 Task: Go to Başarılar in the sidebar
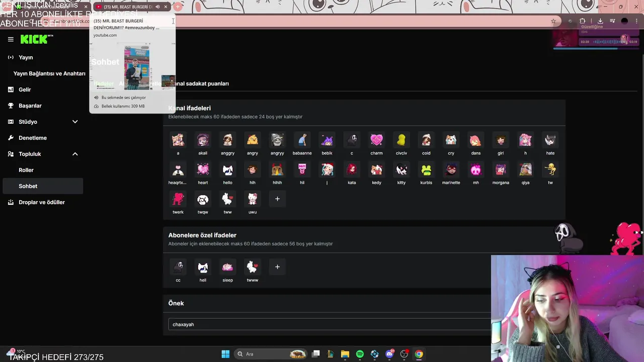click(x=30, y=106)
